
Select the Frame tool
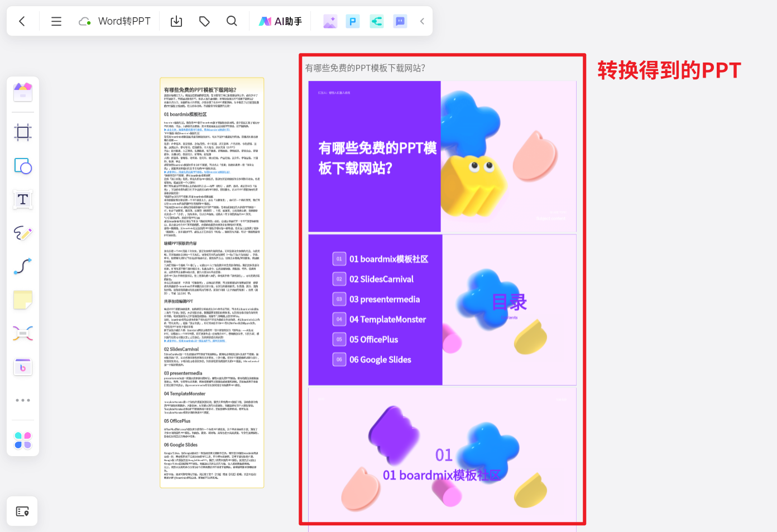point(22,132)
